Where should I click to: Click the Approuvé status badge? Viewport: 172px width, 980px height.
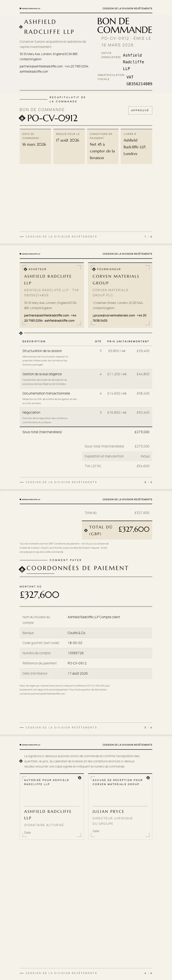(140, 110)
